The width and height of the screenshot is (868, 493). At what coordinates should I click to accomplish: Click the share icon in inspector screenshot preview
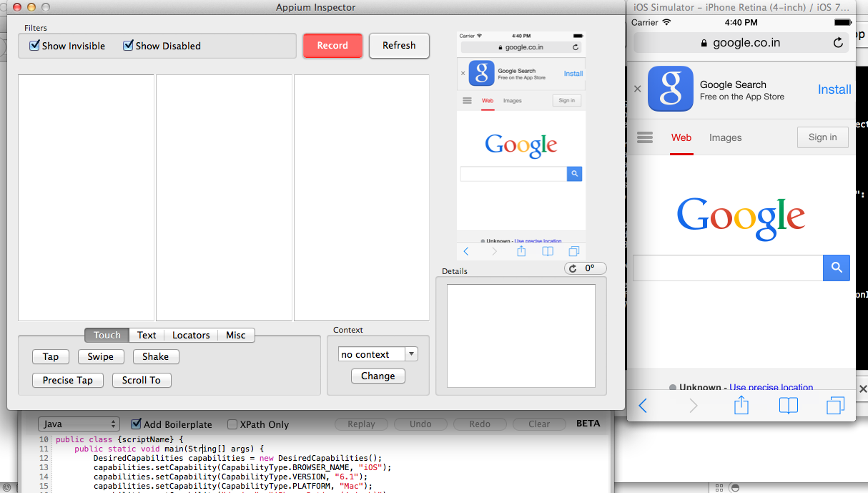521,251
